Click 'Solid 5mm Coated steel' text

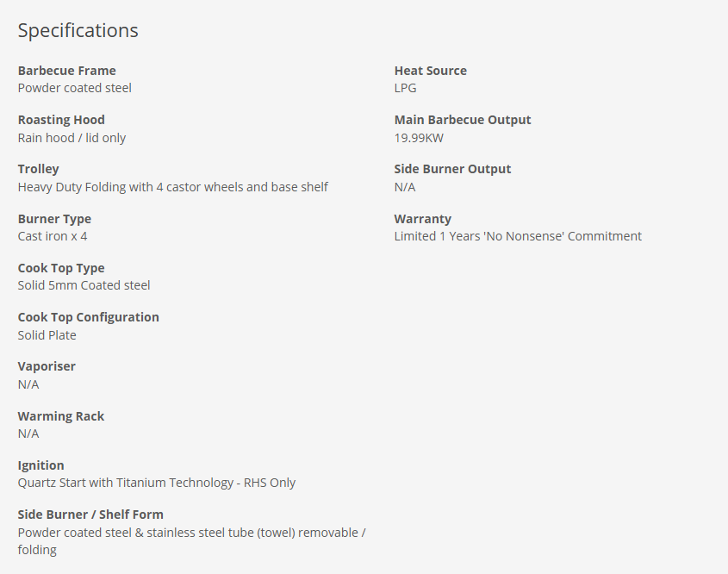(84, 285)
